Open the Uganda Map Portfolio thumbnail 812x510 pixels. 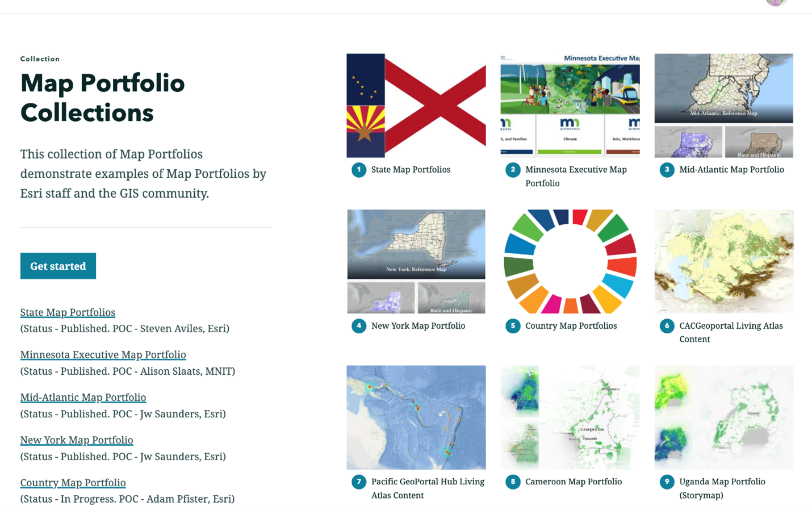click(x=724, y=417)
